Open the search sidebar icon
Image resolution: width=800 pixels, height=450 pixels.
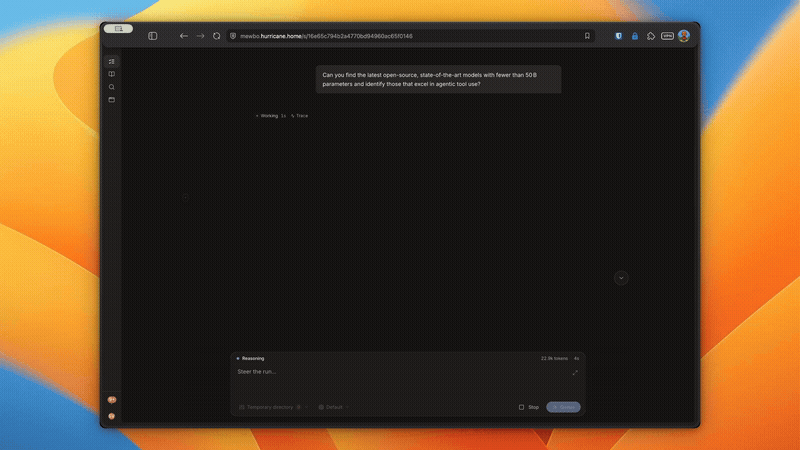pos(112,87)
